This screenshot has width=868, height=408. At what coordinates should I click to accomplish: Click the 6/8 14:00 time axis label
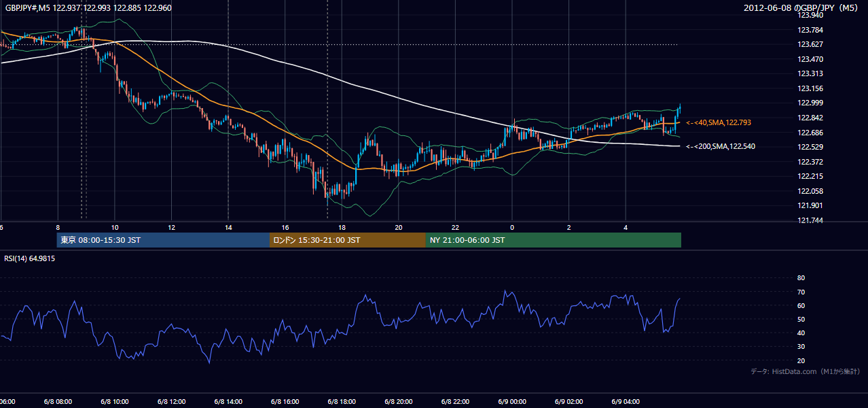click(x=228, y=401)
